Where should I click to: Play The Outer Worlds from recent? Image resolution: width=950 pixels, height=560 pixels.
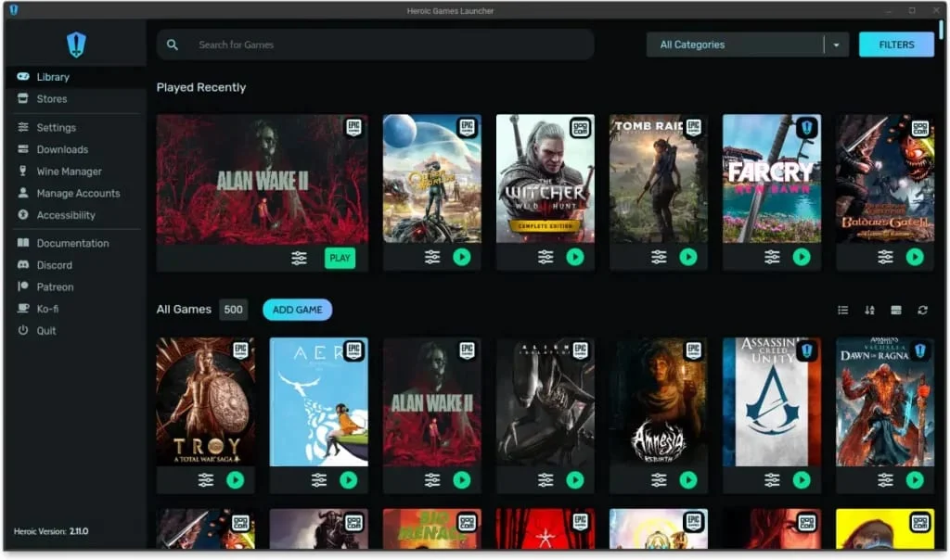(x=462, y=258)
